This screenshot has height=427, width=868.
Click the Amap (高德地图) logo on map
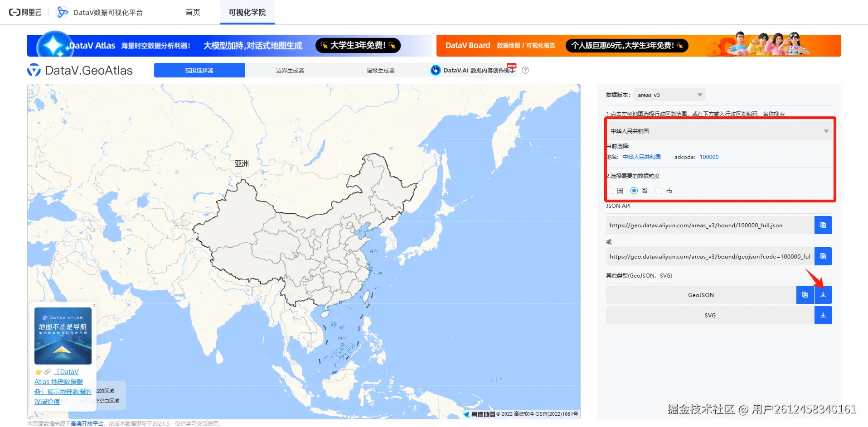pyautogui.click(x=479, y=414)
